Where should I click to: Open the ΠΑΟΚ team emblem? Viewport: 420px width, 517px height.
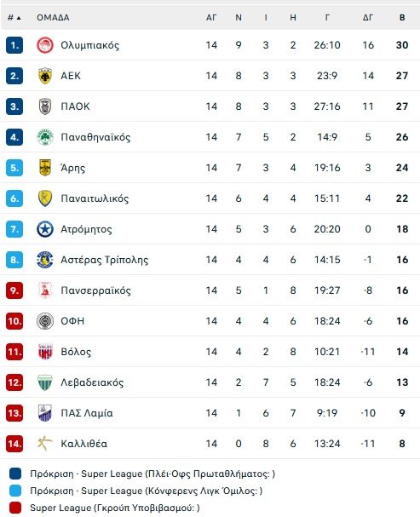point(45,106)
